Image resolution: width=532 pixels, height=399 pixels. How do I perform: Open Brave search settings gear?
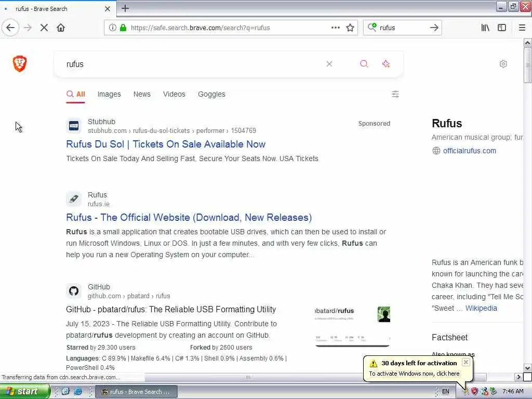[503, 64]
